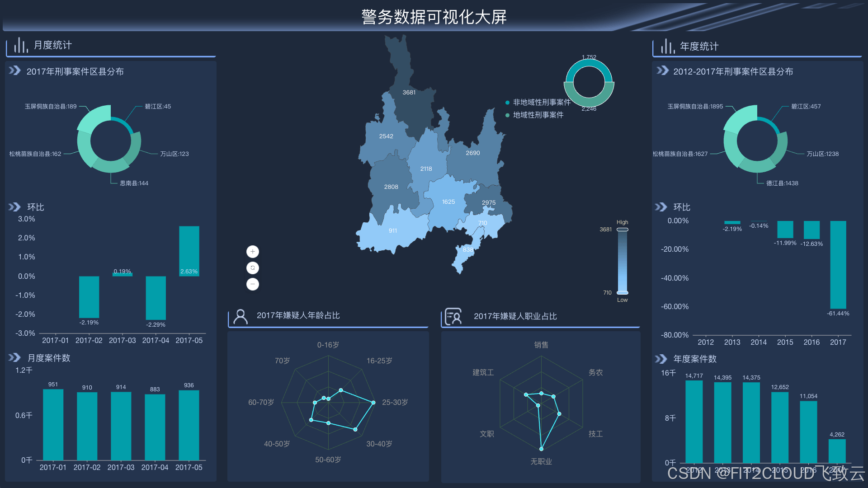Select the 月度统计 section header
The image size is (868, 488).
coord(52,45)
